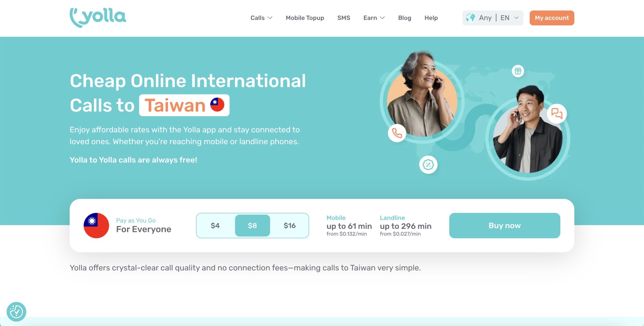Viewport: 644px width, 326px height.
Task: Open Mobile Topup page
Action: (x=305, y=18)
